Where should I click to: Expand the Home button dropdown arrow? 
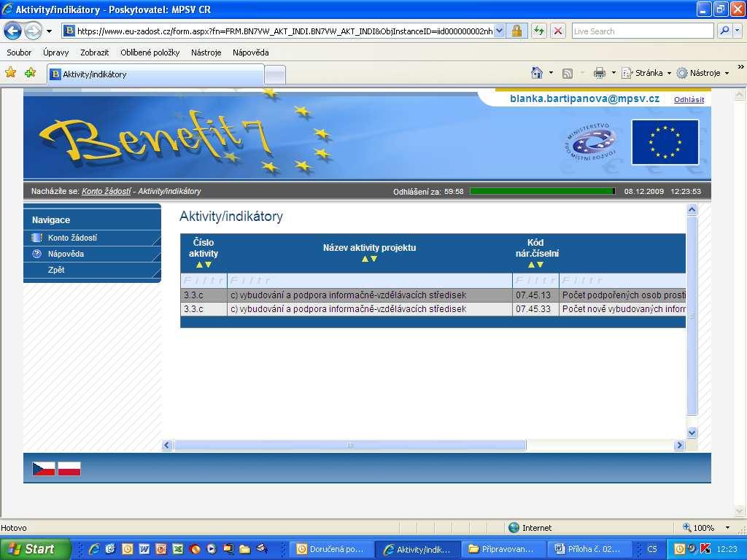click(x=551, y=73)
